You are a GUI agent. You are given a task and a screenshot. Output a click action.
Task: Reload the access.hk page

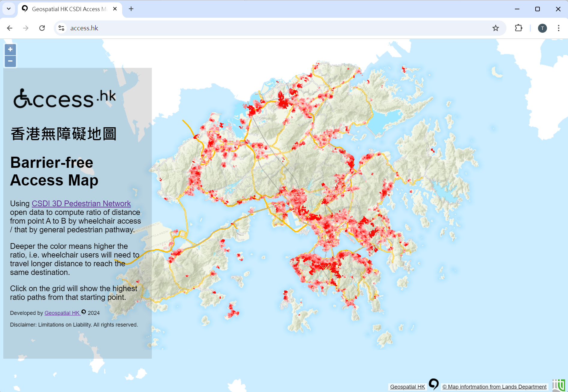pyautogui.click(x=42, y=28)
